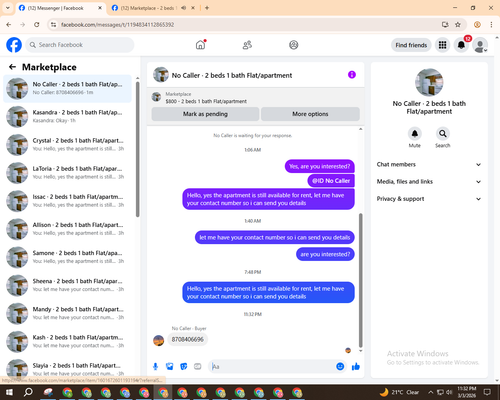Open Kash conversation
500x400 pixels.
67,341
